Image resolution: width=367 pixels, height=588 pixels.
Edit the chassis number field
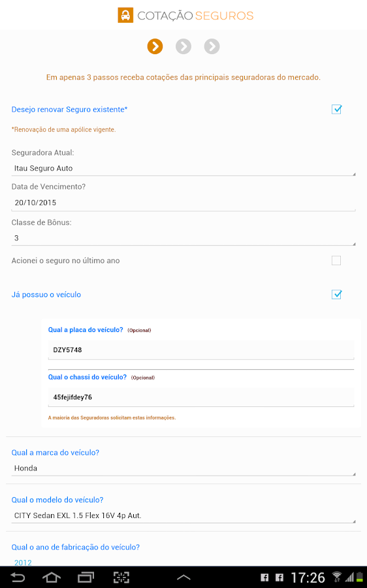(201, 397)
